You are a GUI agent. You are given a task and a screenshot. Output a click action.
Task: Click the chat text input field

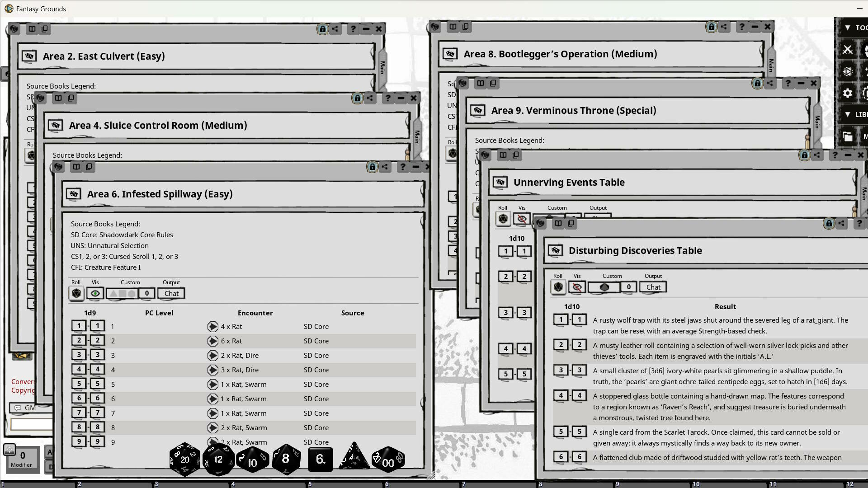pos(32,424)
